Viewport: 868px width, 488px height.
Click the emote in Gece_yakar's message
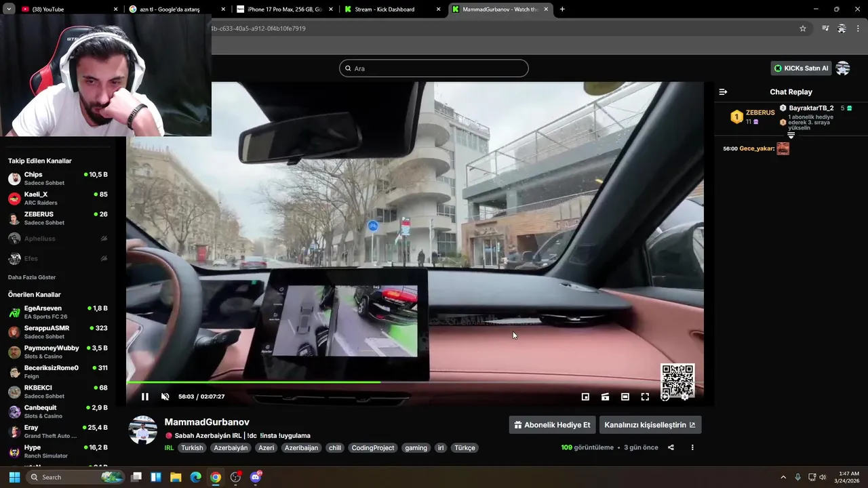click(x=783, y=148)
